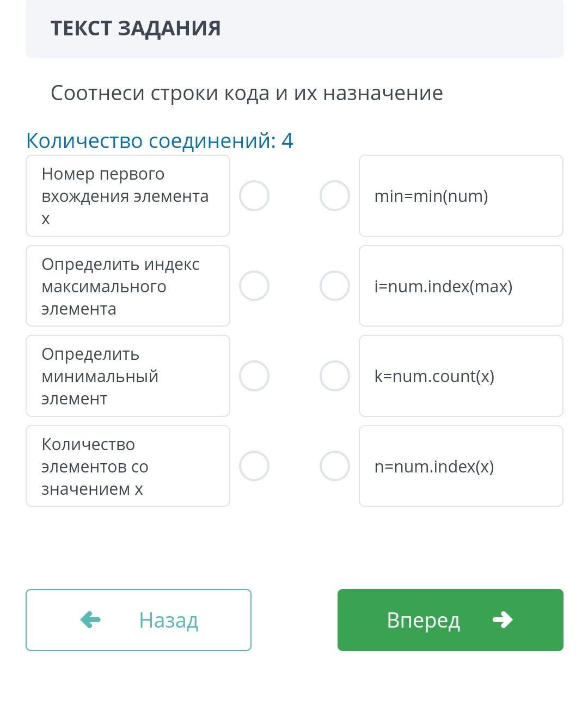Select radio next to 'Количество элементов со значением x'

(x=254, y=466)
